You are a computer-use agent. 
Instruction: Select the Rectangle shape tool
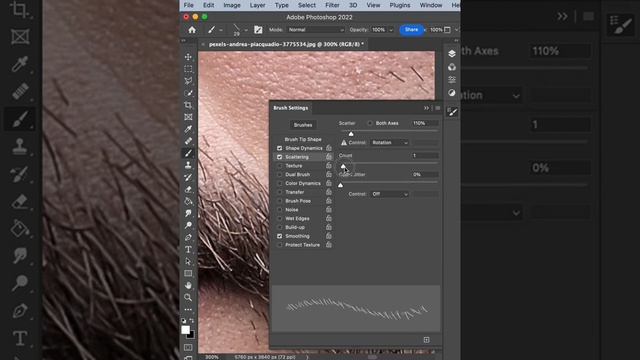tap(188, 273)
